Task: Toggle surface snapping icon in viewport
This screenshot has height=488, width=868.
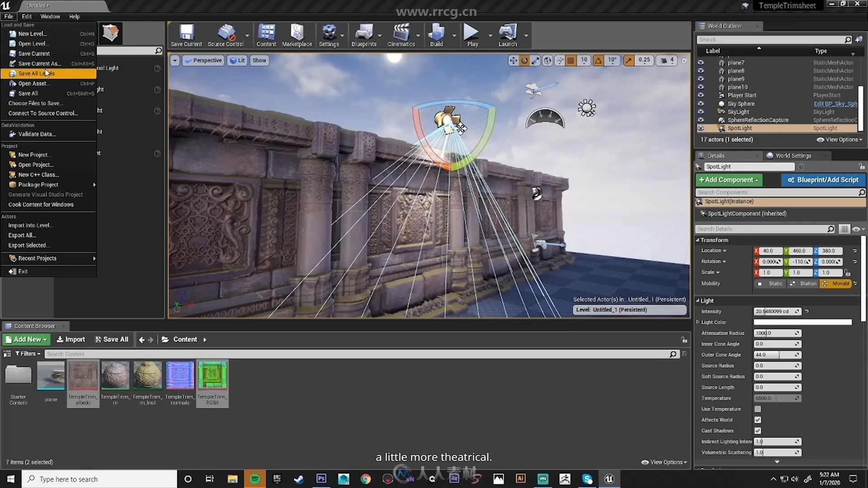Action: coord(560,60)
